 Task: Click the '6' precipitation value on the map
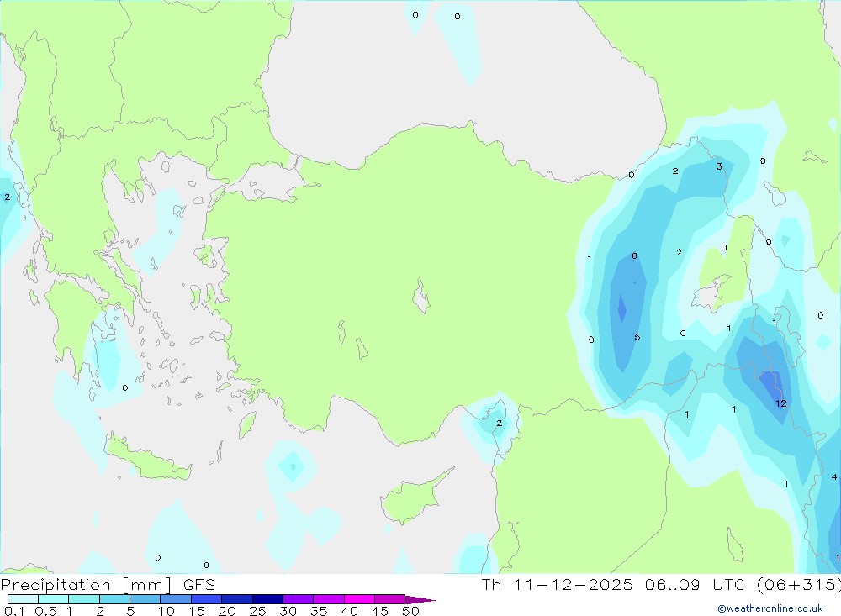[634, 255]
